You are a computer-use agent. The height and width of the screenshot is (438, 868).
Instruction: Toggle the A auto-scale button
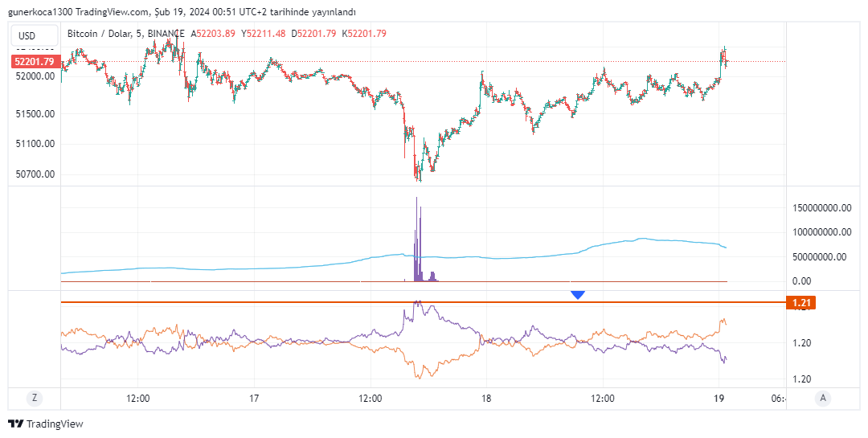click(x=822, y=397)
